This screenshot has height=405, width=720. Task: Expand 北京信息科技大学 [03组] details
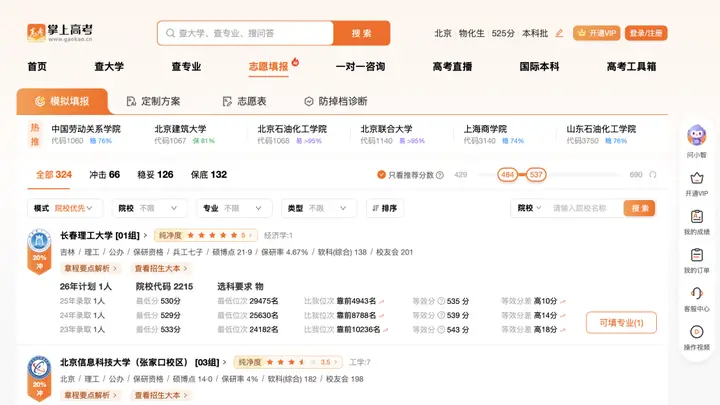(225, 362)
